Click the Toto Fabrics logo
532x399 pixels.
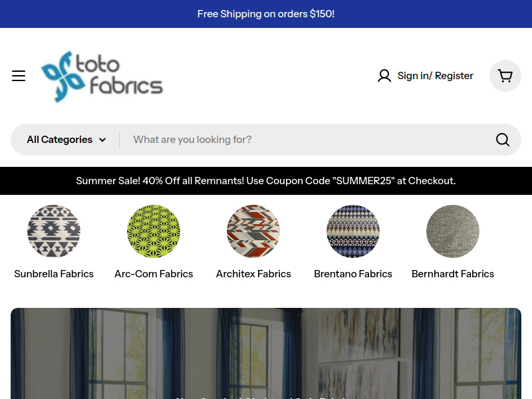102,76
